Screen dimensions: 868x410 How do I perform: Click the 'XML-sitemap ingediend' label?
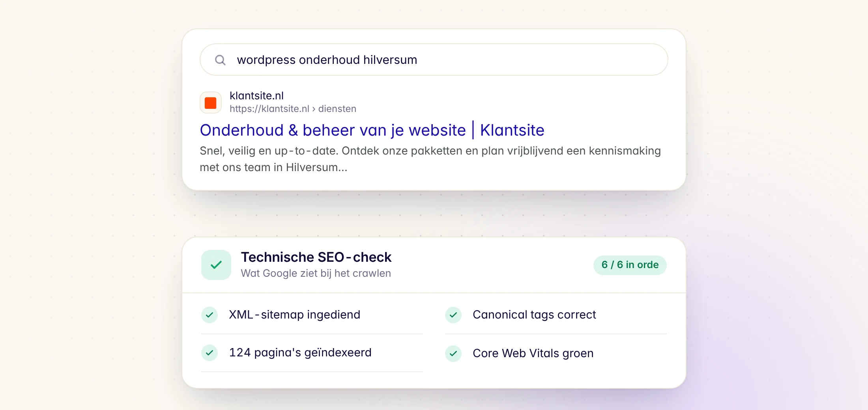click(295, 315)
